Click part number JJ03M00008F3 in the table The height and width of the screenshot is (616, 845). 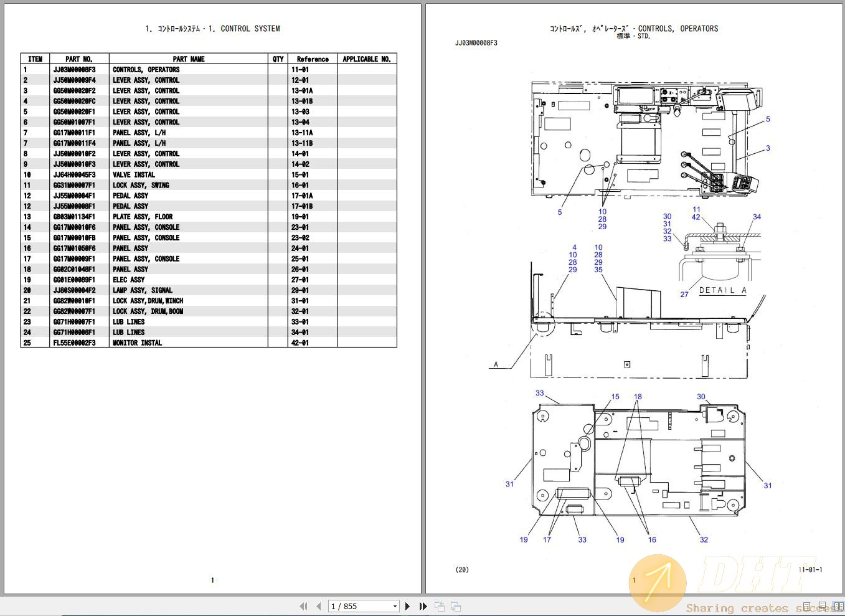click(74, 70)
